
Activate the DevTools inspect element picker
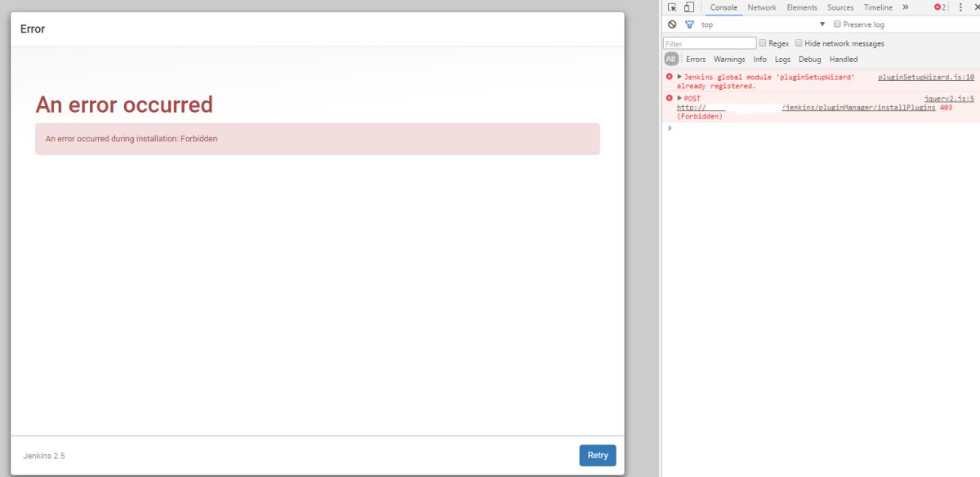click(x=672, y=7)
